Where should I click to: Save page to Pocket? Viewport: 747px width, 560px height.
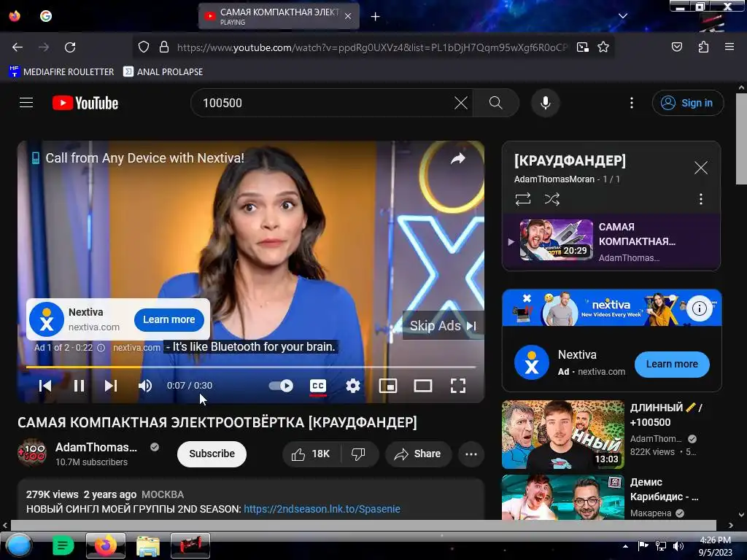[x=677, y=47]
